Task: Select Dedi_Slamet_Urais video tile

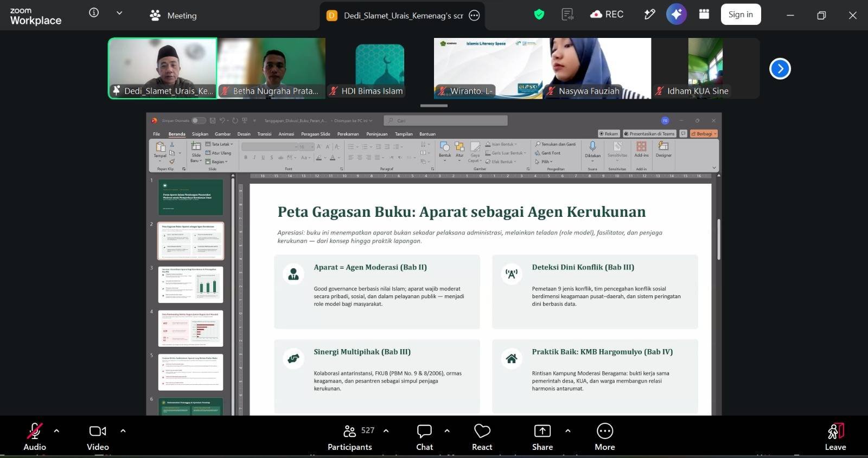Action: point(163,68)
